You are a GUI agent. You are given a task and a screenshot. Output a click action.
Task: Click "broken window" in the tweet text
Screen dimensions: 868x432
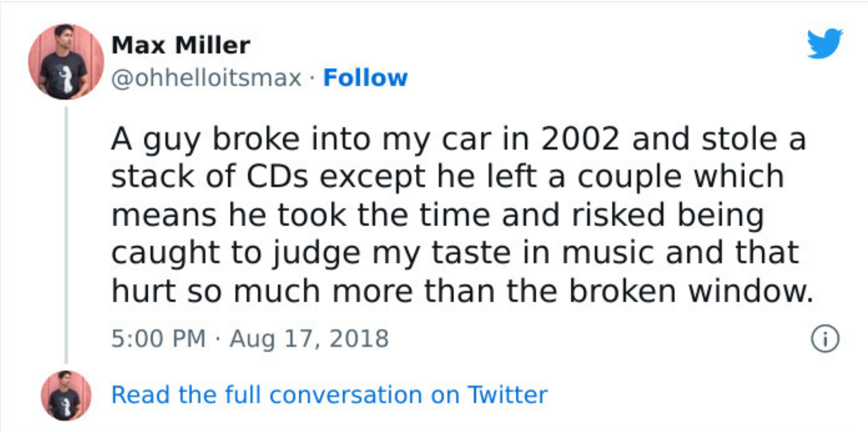(691, 291)
